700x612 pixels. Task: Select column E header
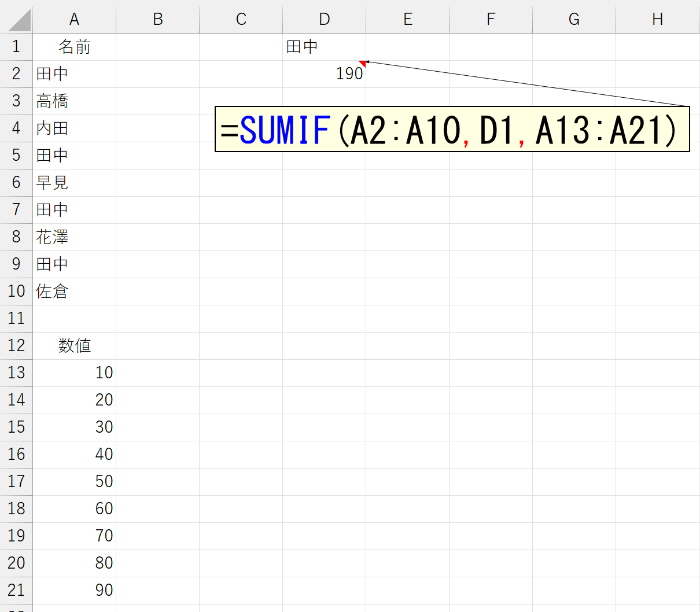tap(407, 20)
